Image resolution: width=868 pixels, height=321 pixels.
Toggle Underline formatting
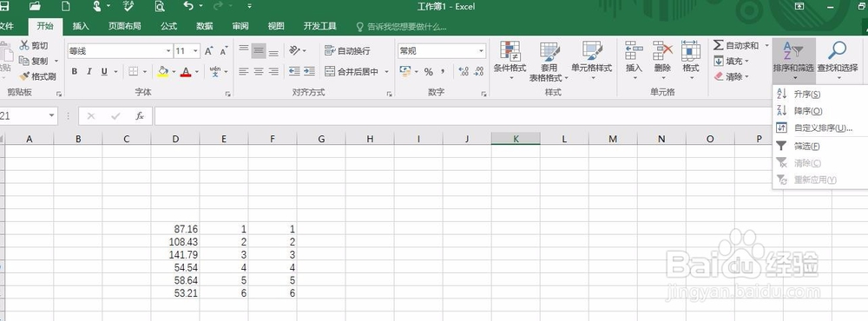(x=104, y=71)
